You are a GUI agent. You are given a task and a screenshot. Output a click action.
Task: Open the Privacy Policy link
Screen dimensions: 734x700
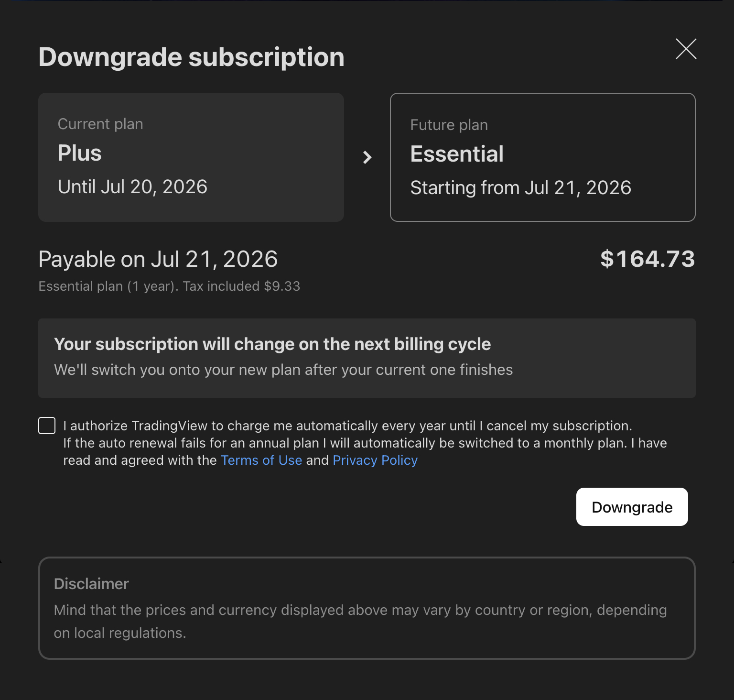(x=375, y=460)
